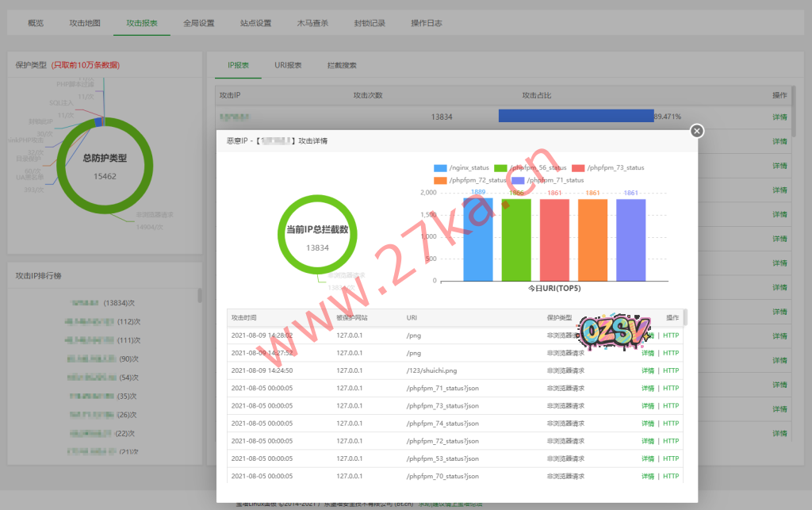Open HTTP for the 14:28:02 /png row

point(671,336)
